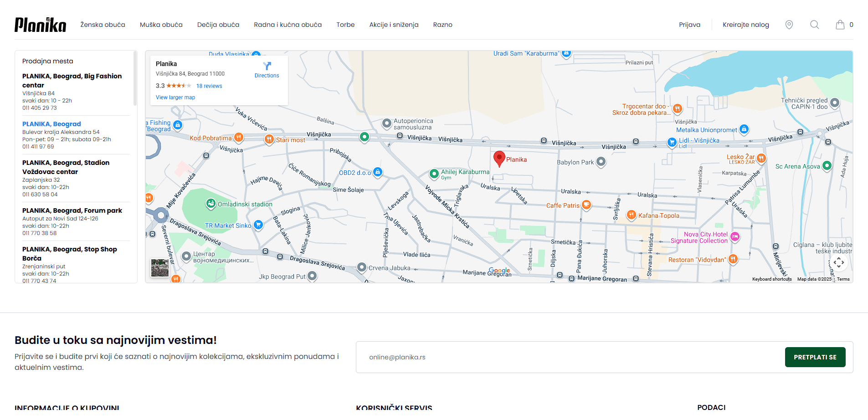Viewport: 868px width, 420px height.
Task: Click the store list scrollbar
Action: pos(135,78)
